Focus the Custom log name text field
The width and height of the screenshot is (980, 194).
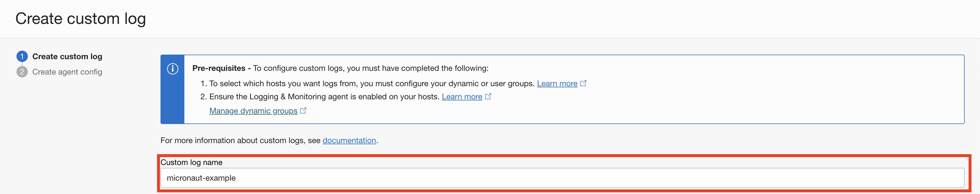click(x=562, y=178)
